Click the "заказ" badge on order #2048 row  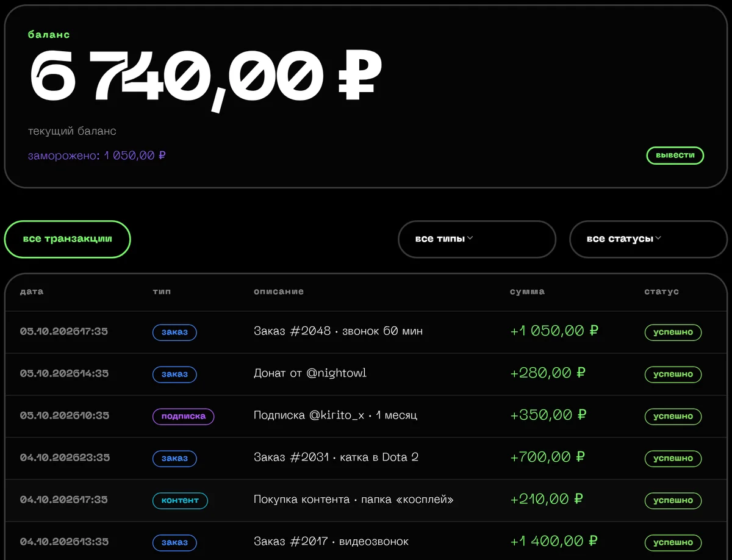point(174,332)
